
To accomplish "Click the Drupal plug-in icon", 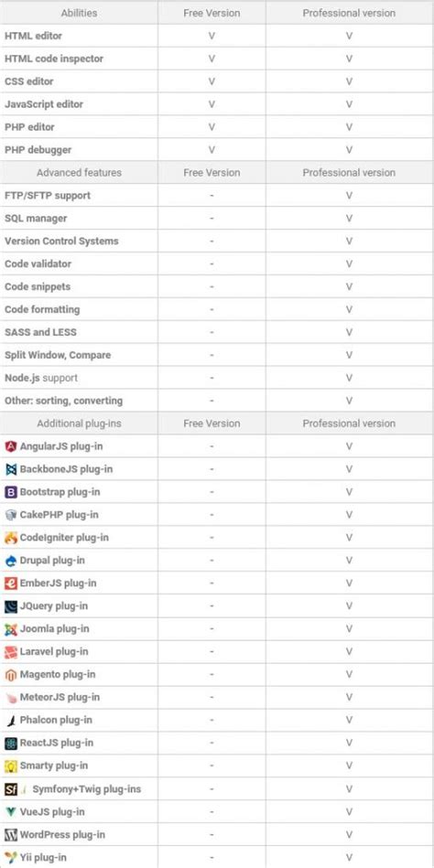I will tap(11, 560).
